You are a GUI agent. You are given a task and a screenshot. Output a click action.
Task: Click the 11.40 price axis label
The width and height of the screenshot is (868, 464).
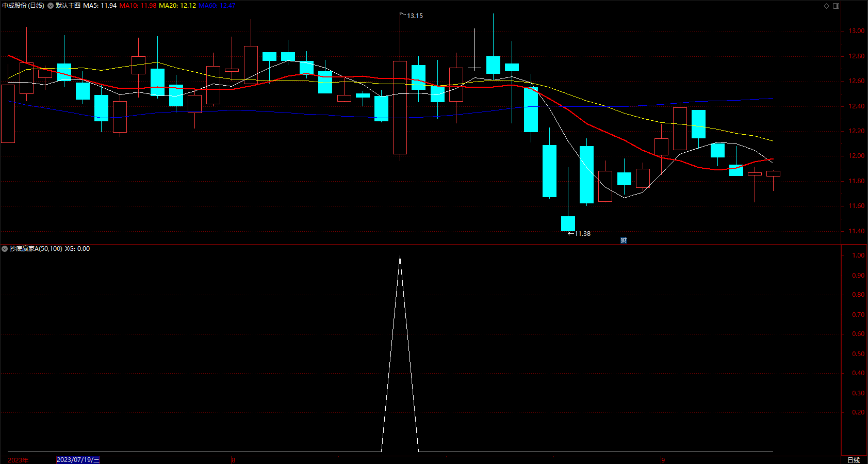856,231
